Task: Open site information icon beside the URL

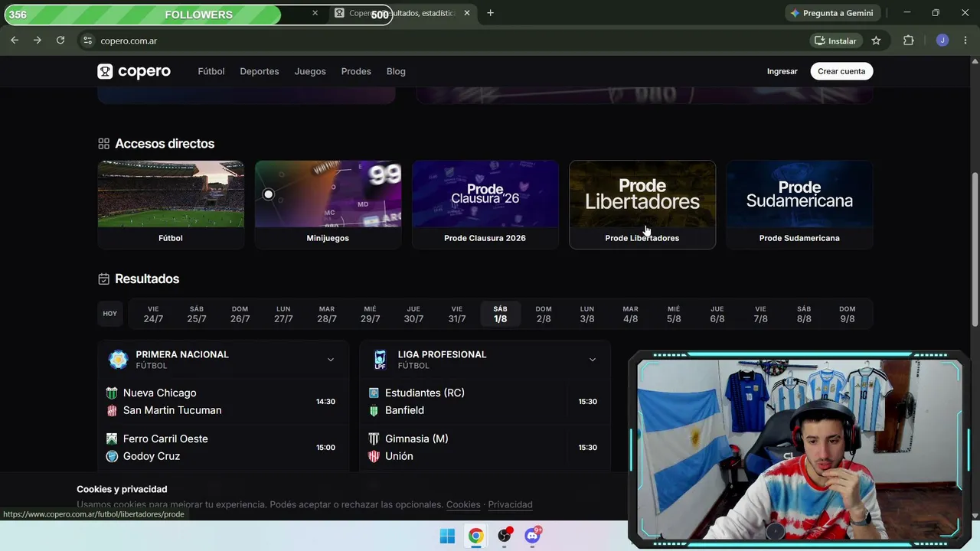Action: tap(87, 41)
